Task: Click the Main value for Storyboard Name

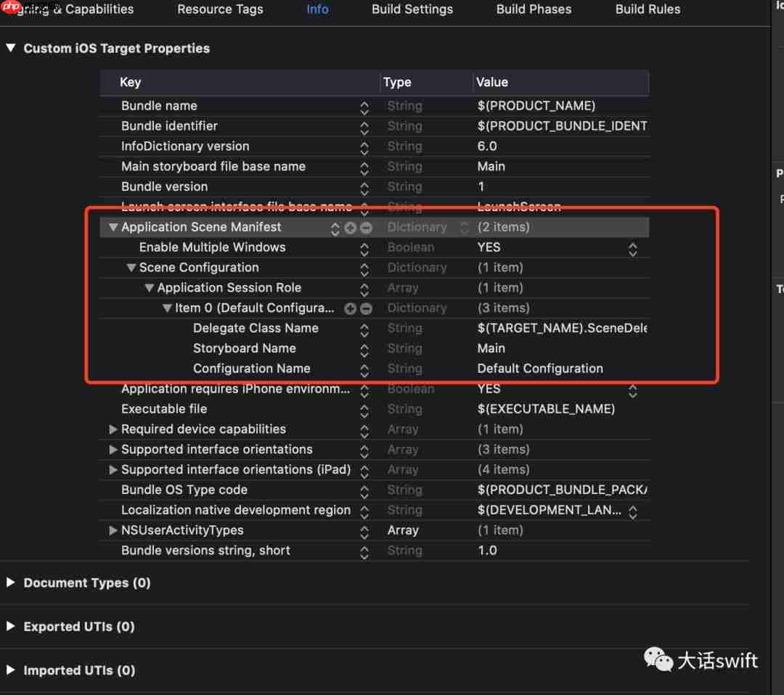Action: pos(491,349)
